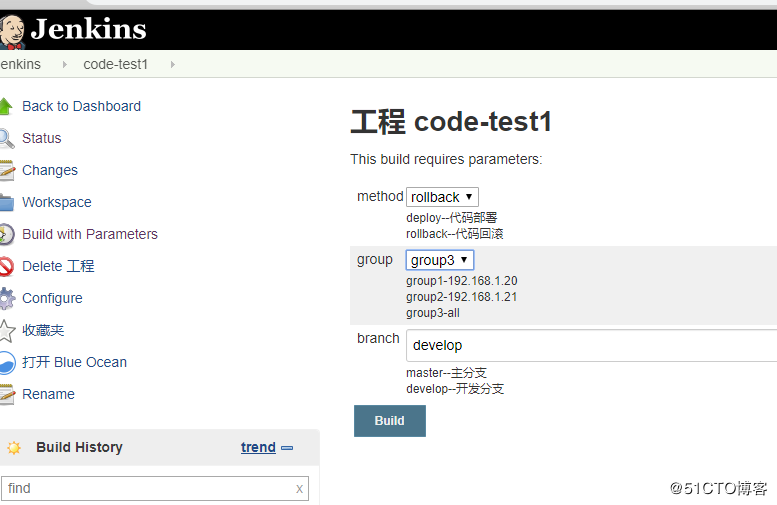Image resolution: width=777 pixels, height=505 pixels.
Task: Click the Build History sun weather icon
Action: (14, 448)
